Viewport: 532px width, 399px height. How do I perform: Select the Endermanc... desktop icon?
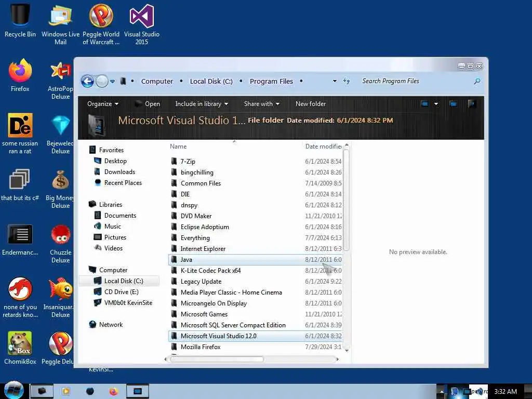pos(20,240)
